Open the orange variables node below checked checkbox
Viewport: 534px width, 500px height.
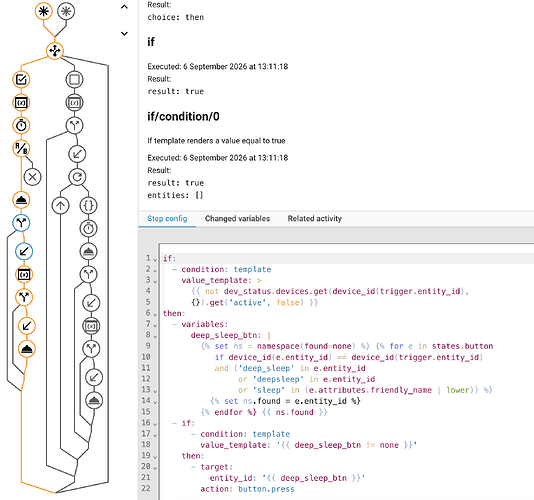tap(21, 103)
